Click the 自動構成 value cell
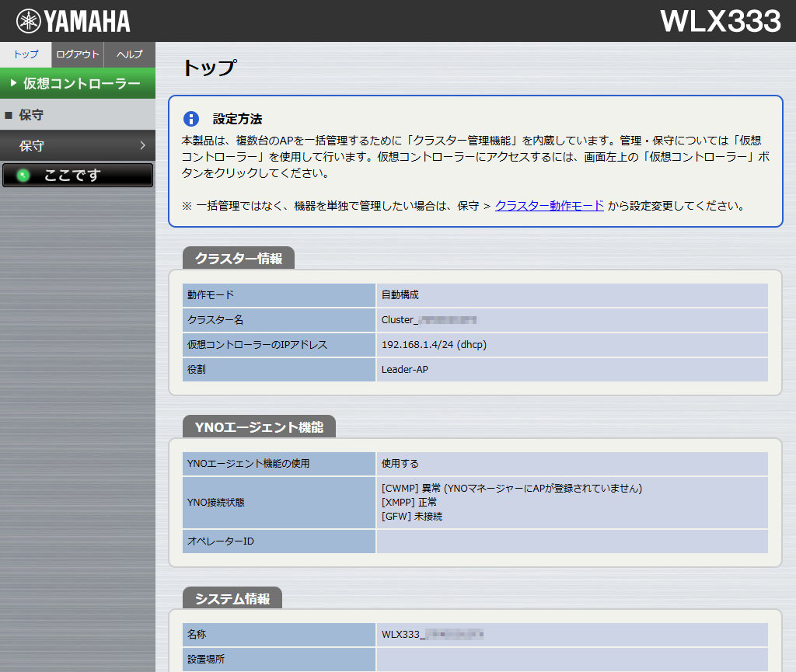The image size is (796, 672). 572,294
